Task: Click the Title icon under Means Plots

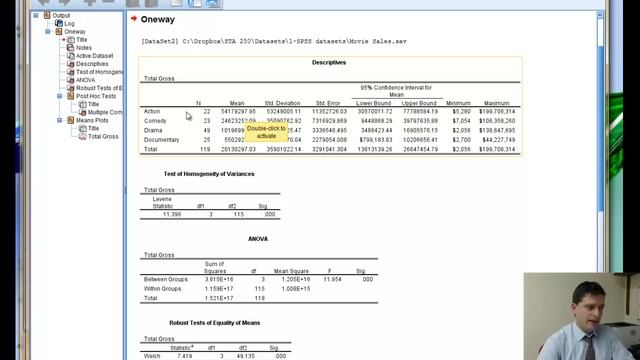Action: tap(83, 128)
